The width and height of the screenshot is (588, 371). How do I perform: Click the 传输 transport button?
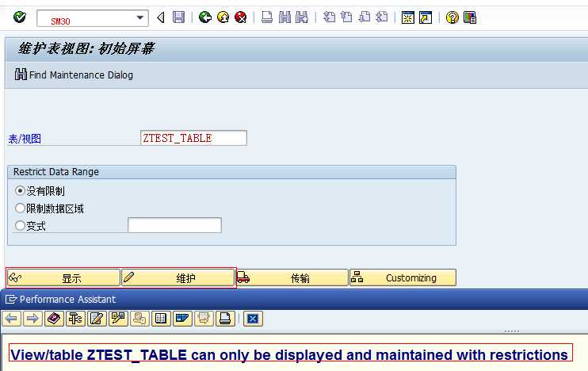coord(292,278)
